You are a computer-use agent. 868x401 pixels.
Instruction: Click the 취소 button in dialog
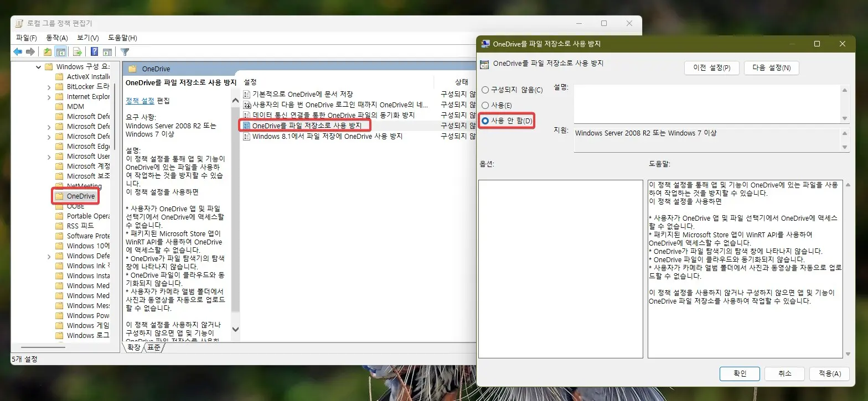pyautogui.click(x=784, y=373)
